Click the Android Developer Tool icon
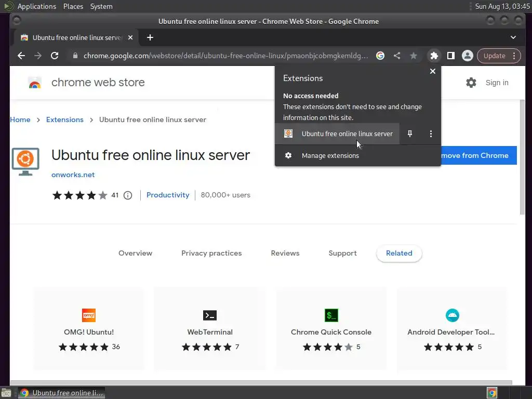 point(453,315)
